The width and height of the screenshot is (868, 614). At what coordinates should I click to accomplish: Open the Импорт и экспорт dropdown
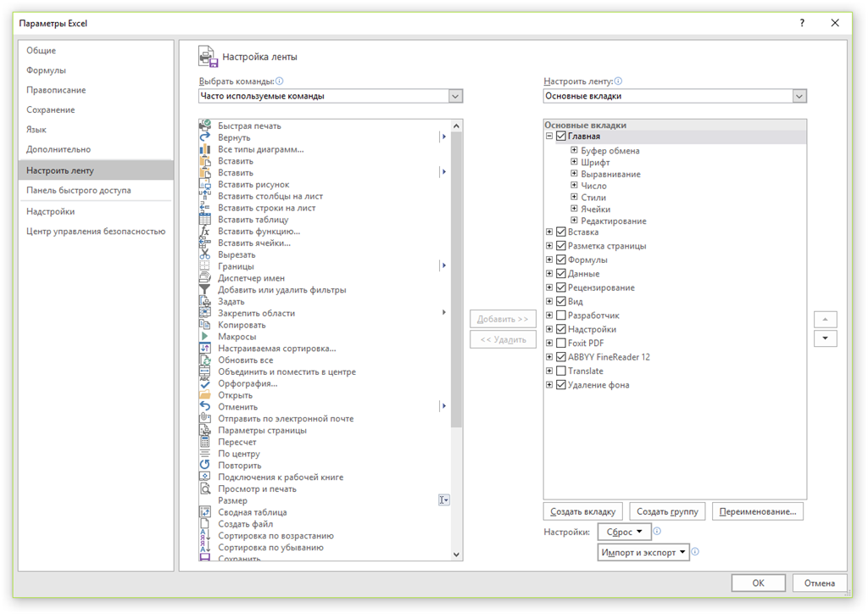643,552
